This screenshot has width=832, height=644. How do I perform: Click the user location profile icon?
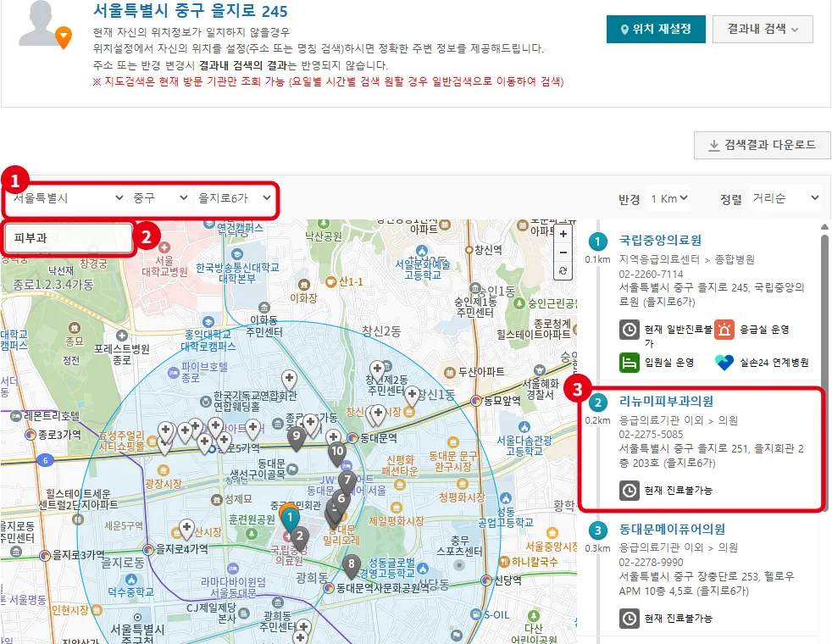tap(44, 25)
